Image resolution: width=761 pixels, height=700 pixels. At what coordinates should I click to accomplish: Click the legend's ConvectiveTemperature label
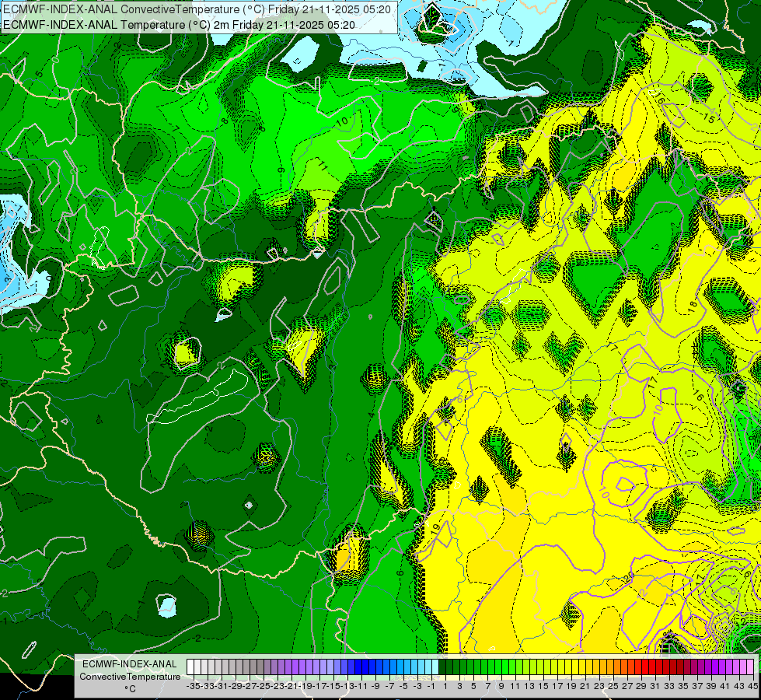coord(130,677)
